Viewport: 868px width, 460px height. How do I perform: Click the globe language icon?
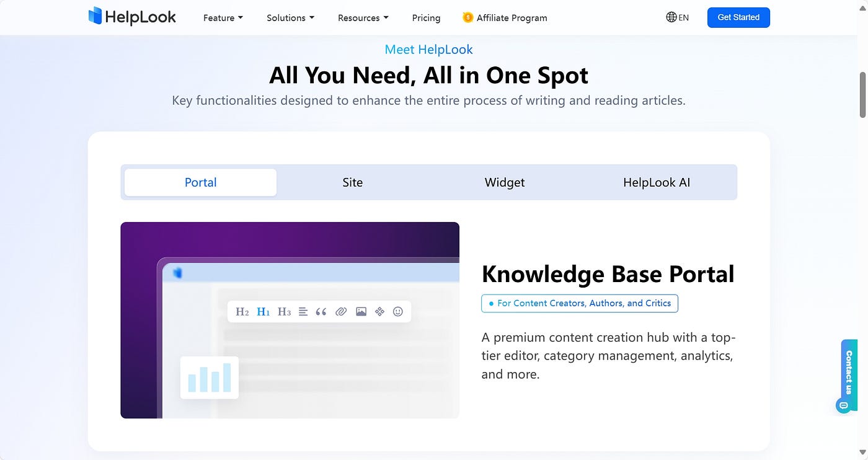coord(671,17)
